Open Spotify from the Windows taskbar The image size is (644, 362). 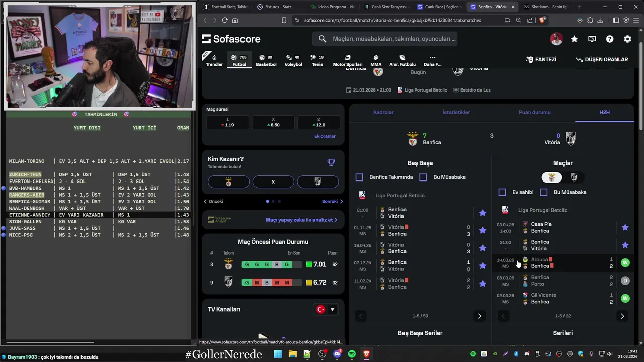tap(352, 354)
